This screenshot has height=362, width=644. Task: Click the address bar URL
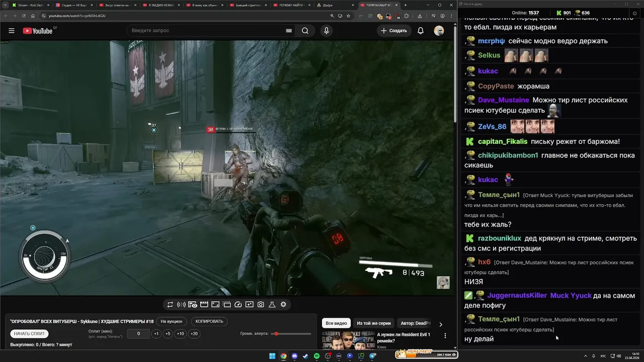[77, 16]
